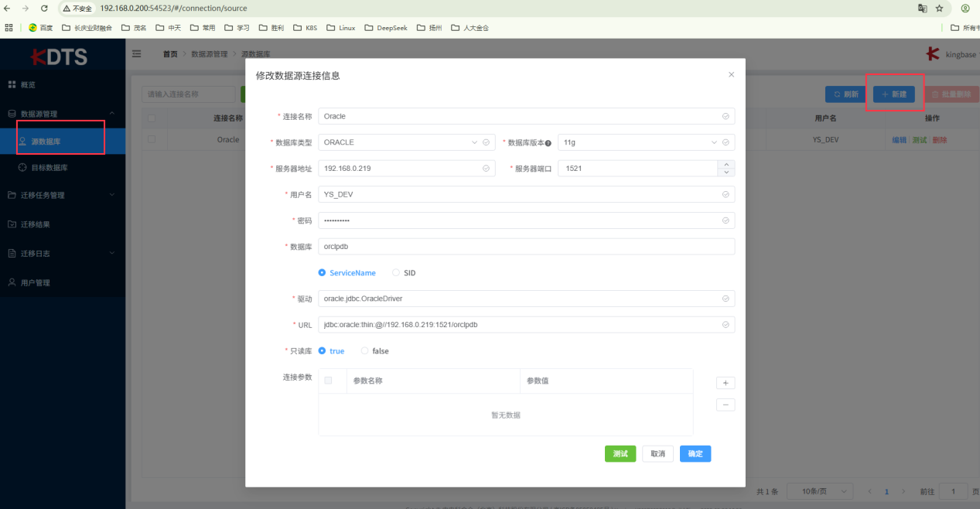Image resolution: width=980 pixels, height=509 pixels.
Task: Open the 长庆业财融合 bookmark folder
Action: pyautogui.click(x=87, y=27)
